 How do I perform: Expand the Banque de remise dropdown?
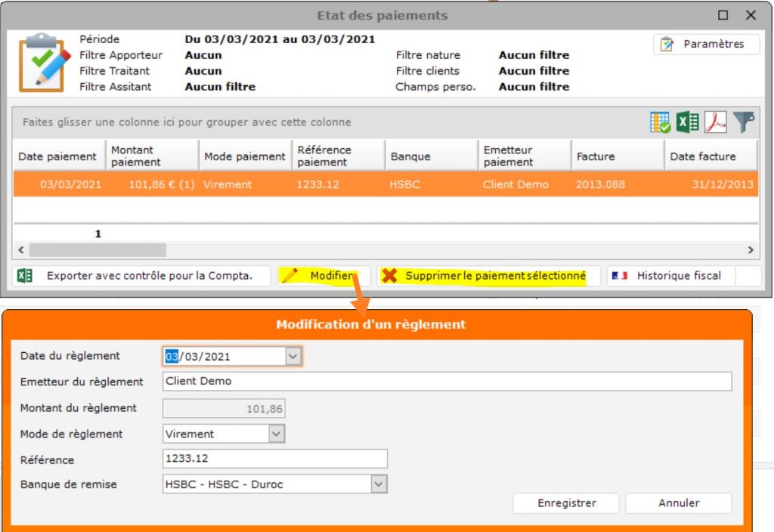click(379, 484)
